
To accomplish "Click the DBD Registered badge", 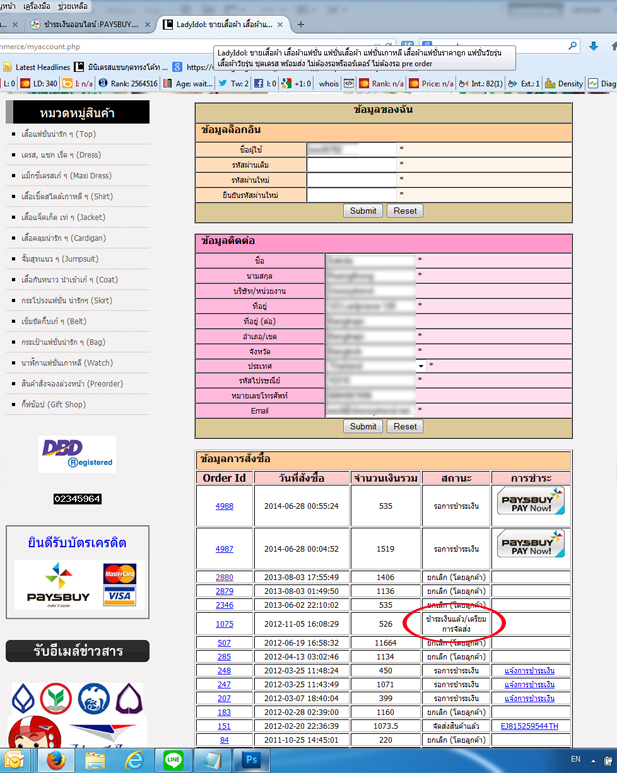I will tap(77, 454).
